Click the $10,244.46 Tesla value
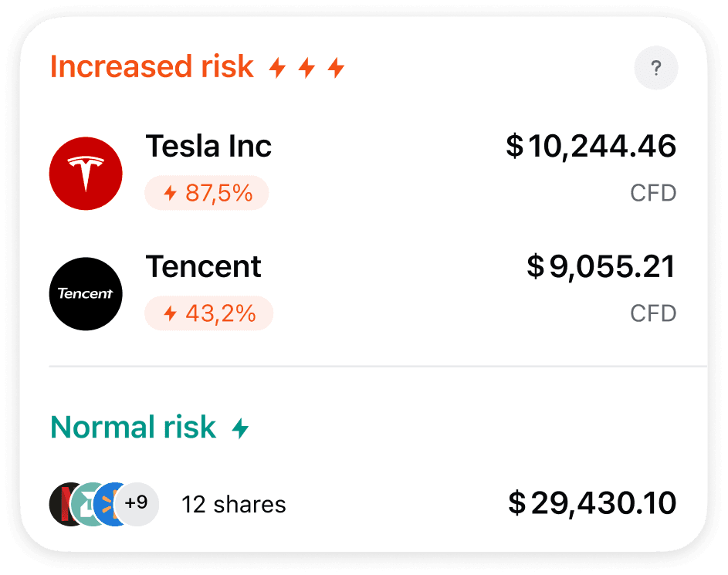This screenshot has height=575, width=728. point(591,146)
